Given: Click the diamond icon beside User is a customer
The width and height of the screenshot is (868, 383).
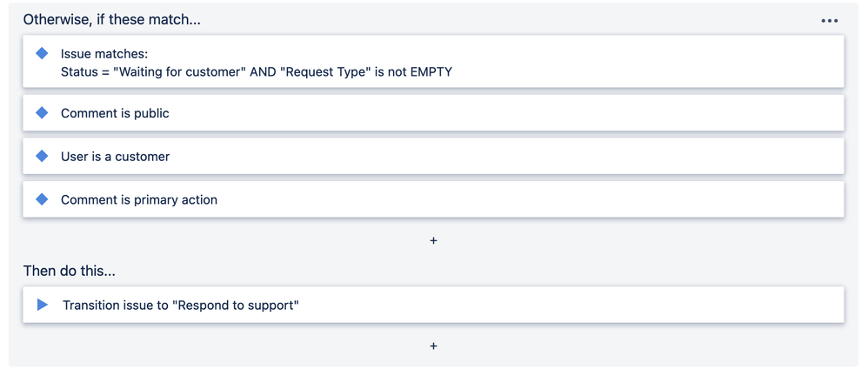Looking at the screenshot, I should (x=42, y=157).
